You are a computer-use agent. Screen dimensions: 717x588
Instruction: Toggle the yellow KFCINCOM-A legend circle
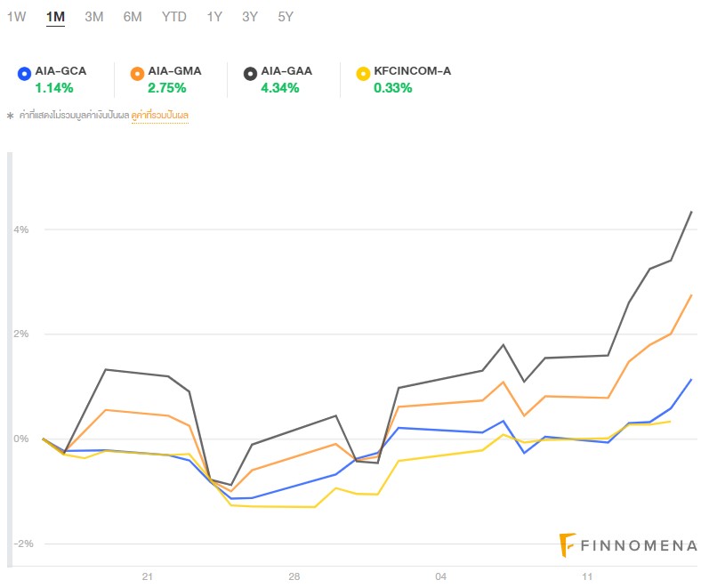[362, 73]
